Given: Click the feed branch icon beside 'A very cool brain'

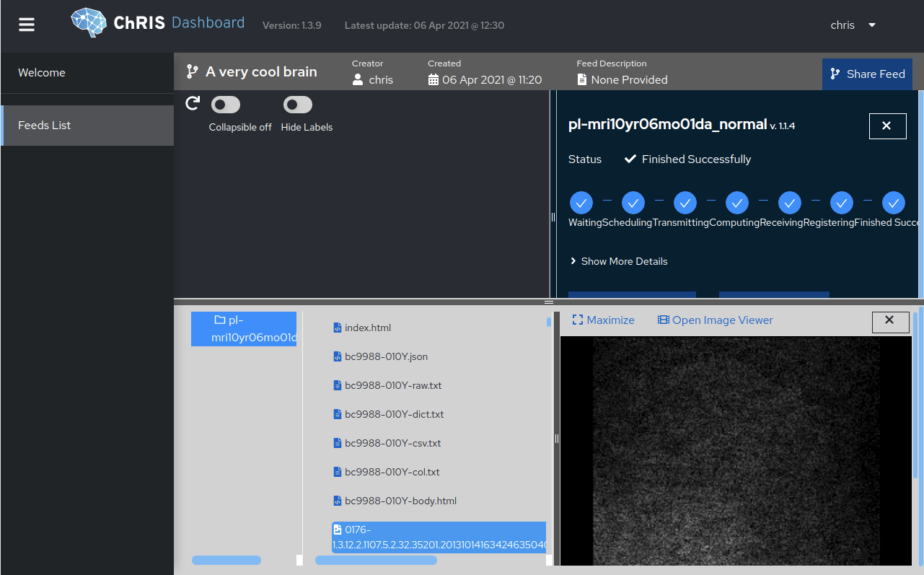Looking at the screenshot, I should [x=192, y=71].
